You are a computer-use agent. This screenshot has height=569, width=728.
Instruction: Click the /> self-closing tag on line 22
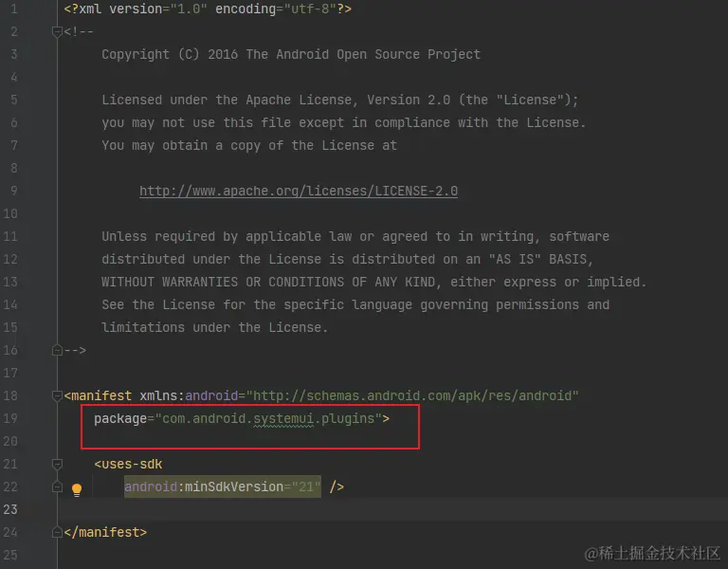(337, 486)
